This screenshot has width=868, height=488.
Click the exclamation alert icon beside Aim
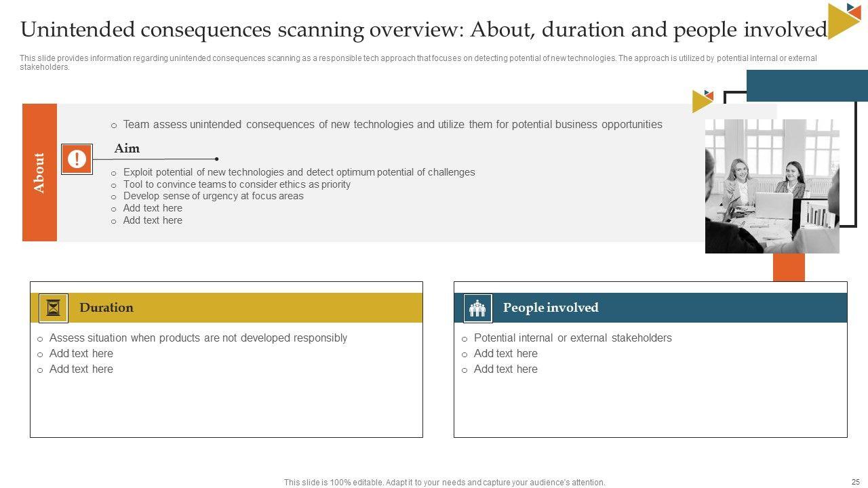pyautogui.click(x=77, y=159)
